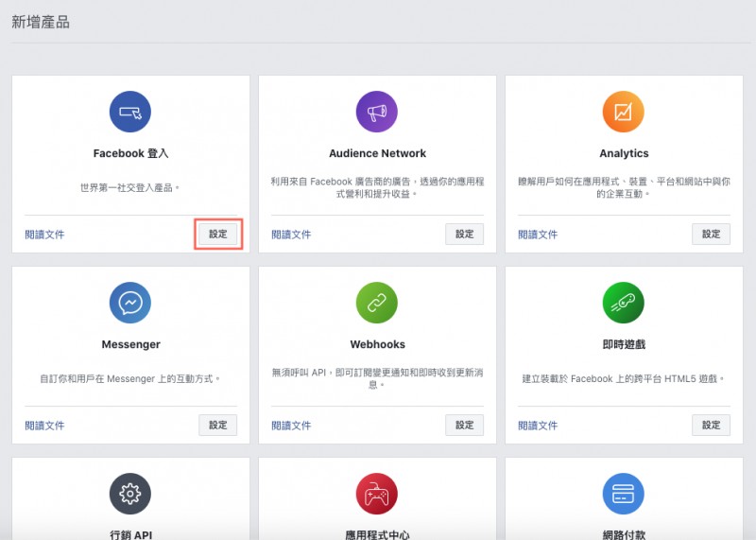Click the 應用程式中心 card title
Viewport: 756px width, 540px height.
pyautogui.click(x=377, y=534)
